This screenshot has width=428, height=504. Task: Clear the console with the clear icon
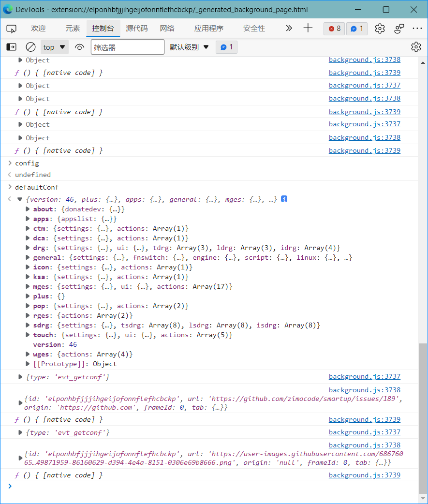[30, 47]
